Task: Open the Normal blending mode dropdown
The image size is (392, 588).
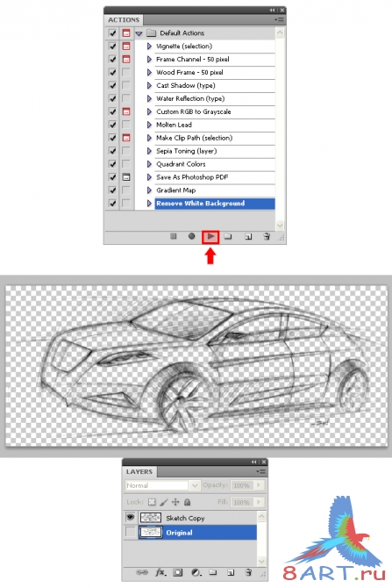Action: tap(162, 485)
